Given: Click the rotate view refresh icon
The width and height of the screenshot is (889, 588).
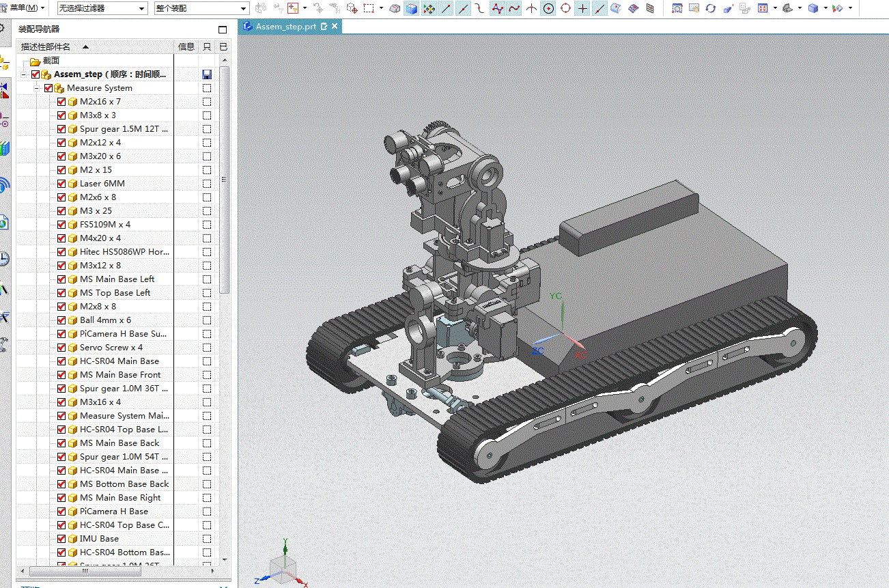Looking at the screenshot, I should (x=711, y=9).
